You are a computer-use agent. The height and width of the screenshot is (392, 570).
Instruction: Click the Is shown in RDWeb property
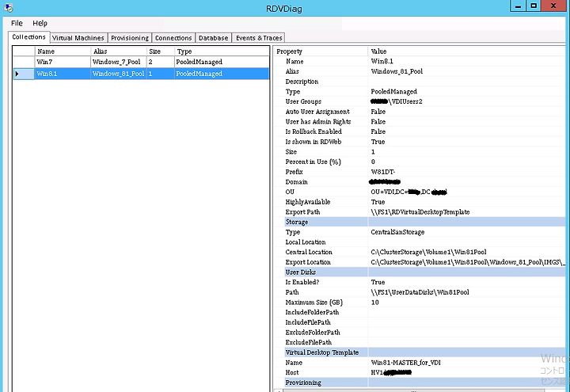point(313,142)
